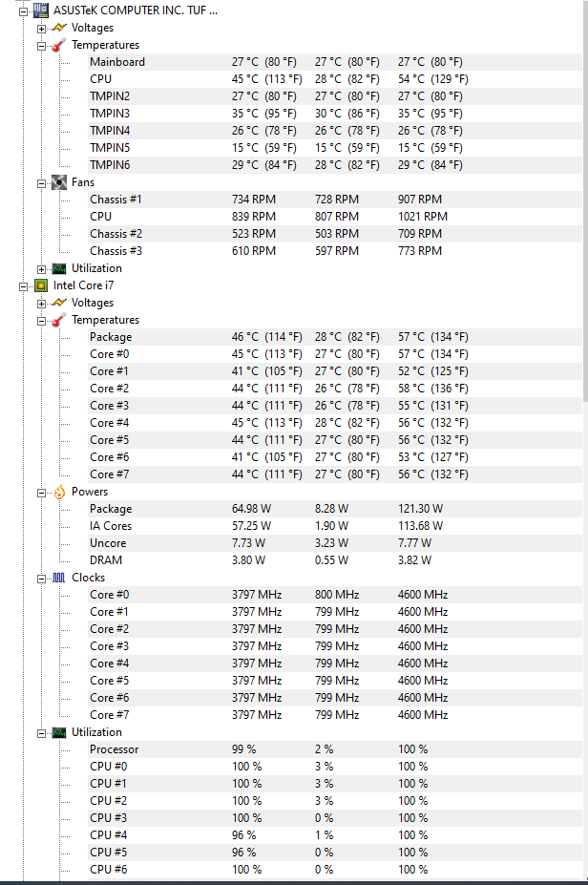Collapse the motherboard Temperatures section
The height and width of the screenshot is (885, 588).
39,45
